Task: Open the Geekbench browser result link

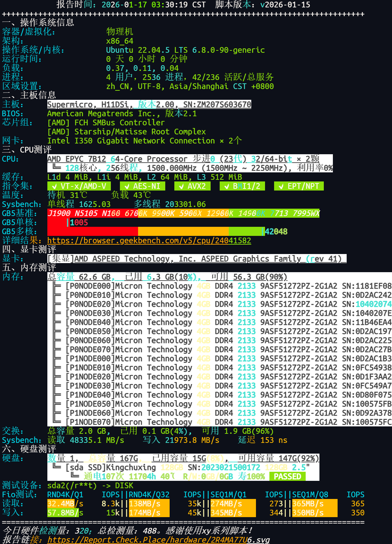Action: tap(149, 241)
